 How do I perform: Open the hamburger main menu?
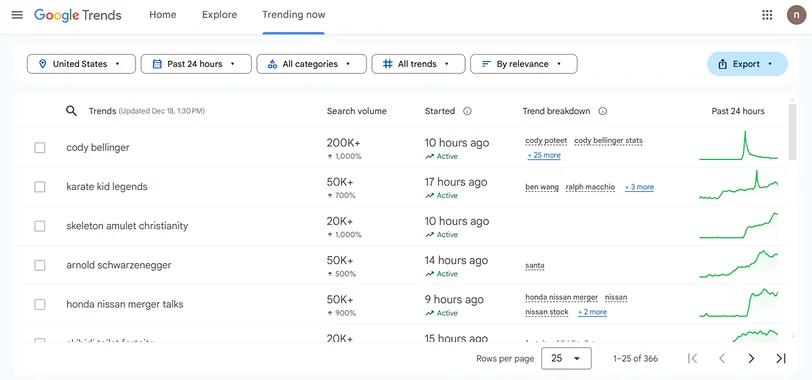coord(17,15)
